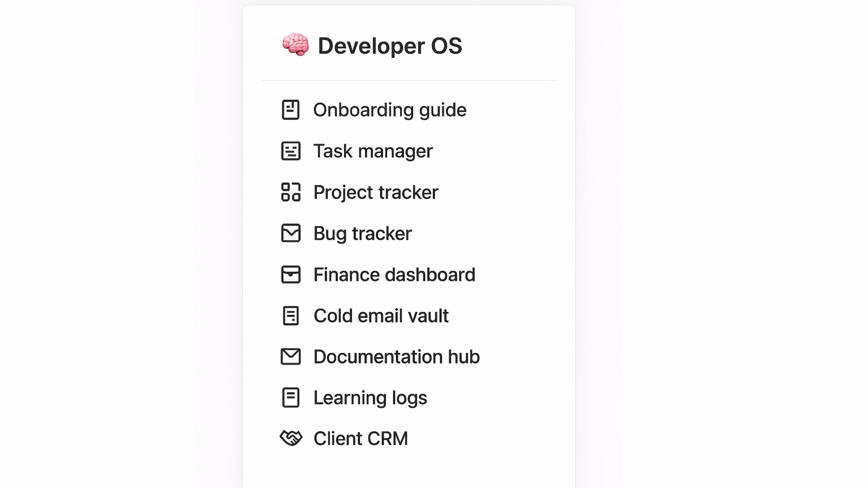Navigate to Finance dashboard
The height and width of the screenshot is (488, 868).
pyautogui.click(x=394, y=275)
